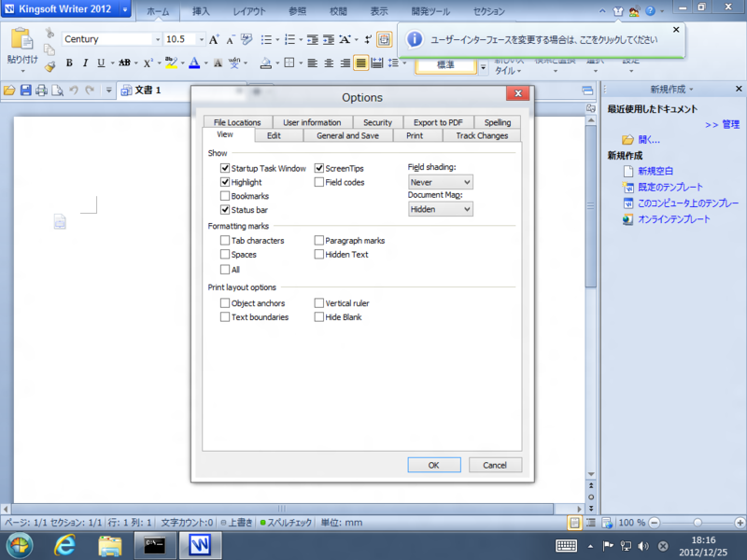Open Internet Explorer from taskbar
Image resolution: width=747 pixels, height=560 pixels.
tap(64, 545)
